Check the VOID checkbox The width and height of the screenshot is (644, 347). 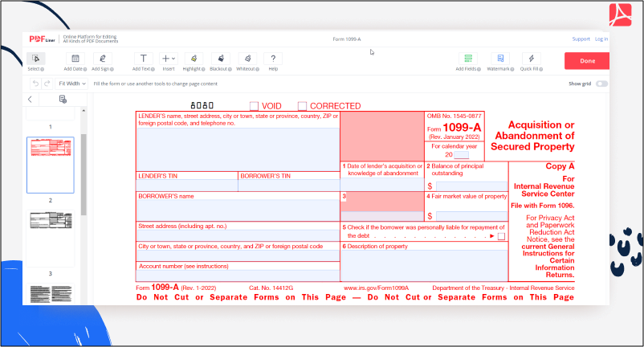point(255,106)
